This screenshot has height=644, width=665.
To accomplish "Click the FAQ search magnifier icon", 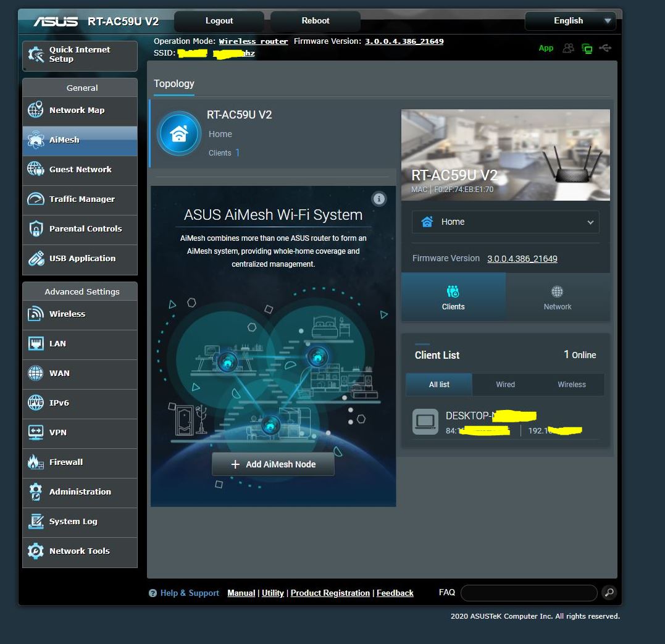I will click(609, 592).
